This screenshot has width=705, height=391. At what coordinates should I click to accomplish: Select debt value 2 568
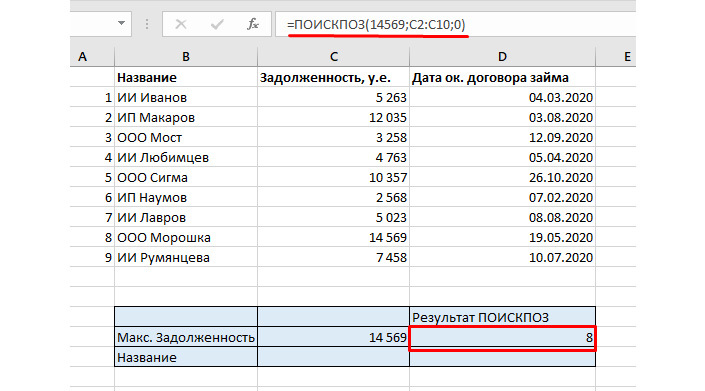pos(334,197)
